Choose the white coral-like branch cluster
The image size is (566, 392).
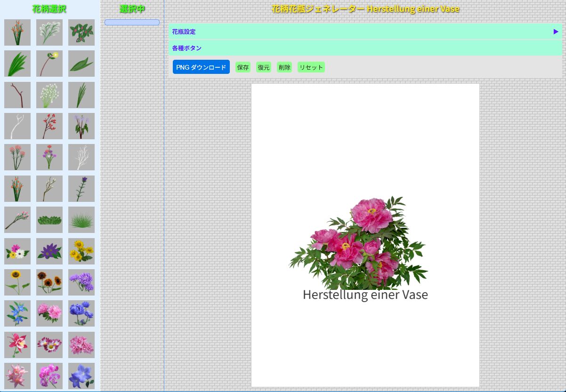81,157
